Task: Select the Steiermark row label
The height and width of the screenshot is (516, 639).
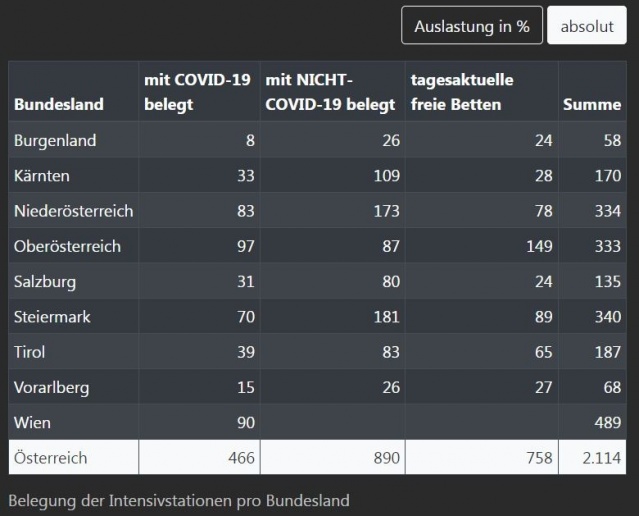Action: 52,317
